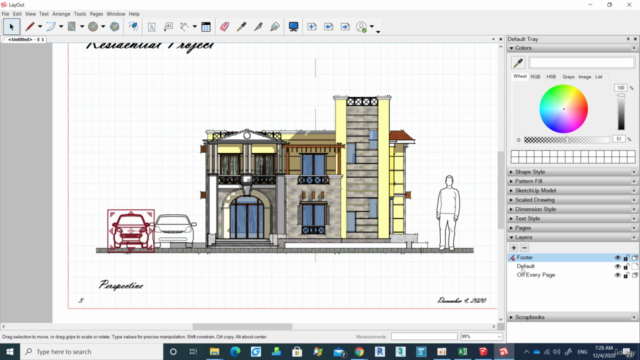Go to the Next Page icon

pyautogui.click(x=345, y=27)
